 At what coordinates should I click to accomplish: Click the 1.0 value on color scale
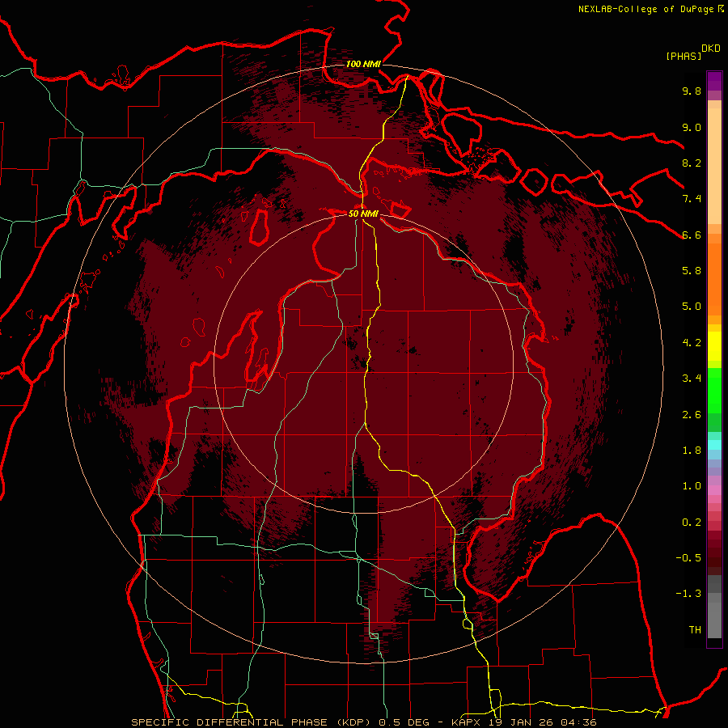[x=692, y=486]
